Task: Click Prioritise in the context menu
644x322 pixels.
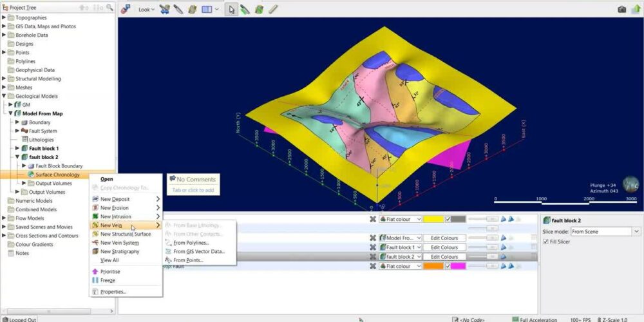Action: (x=126, y=272)
